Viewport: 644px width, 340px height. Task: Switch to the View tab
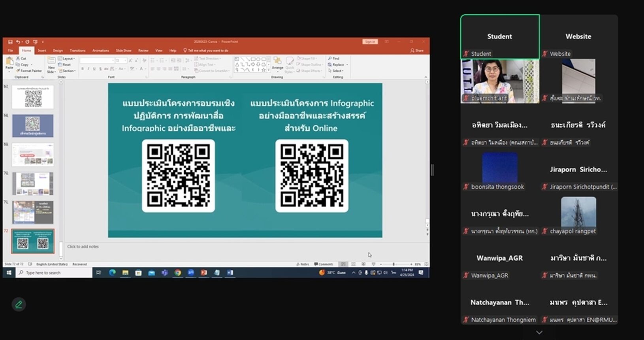coord(159,51)
